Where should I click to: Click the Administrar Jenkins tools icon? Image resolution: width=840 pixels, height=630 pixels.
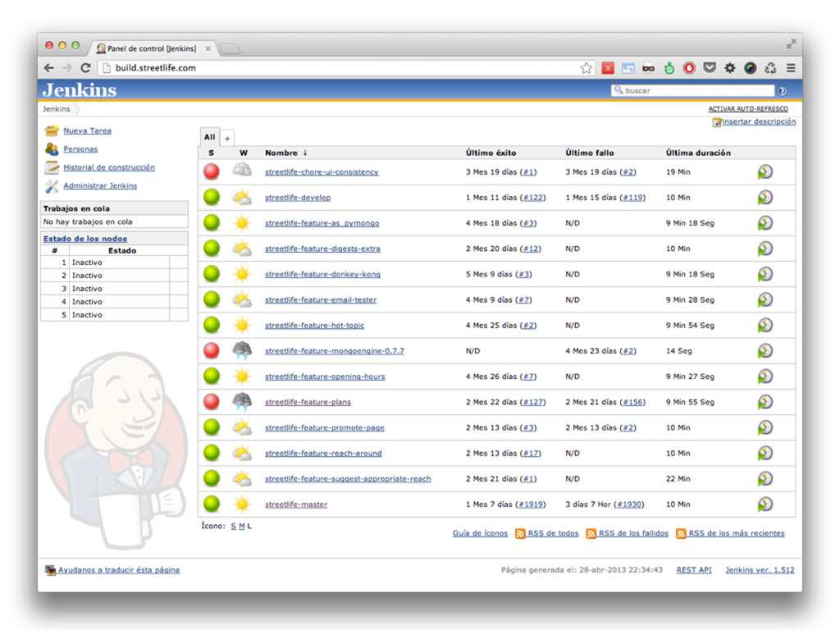(52, 186)
